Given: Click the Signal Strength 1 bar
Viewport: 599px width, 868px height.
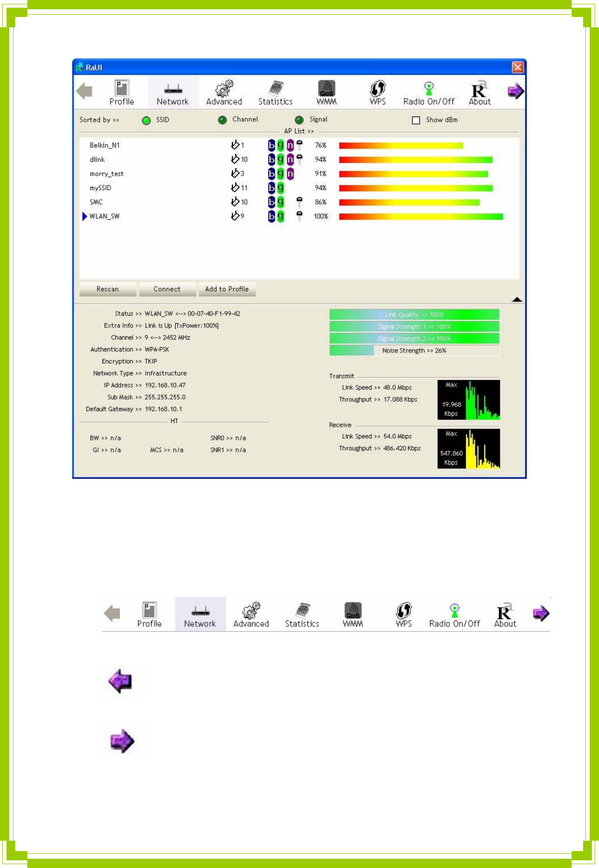Looking at the screenshot, I should tap(414, 326).
